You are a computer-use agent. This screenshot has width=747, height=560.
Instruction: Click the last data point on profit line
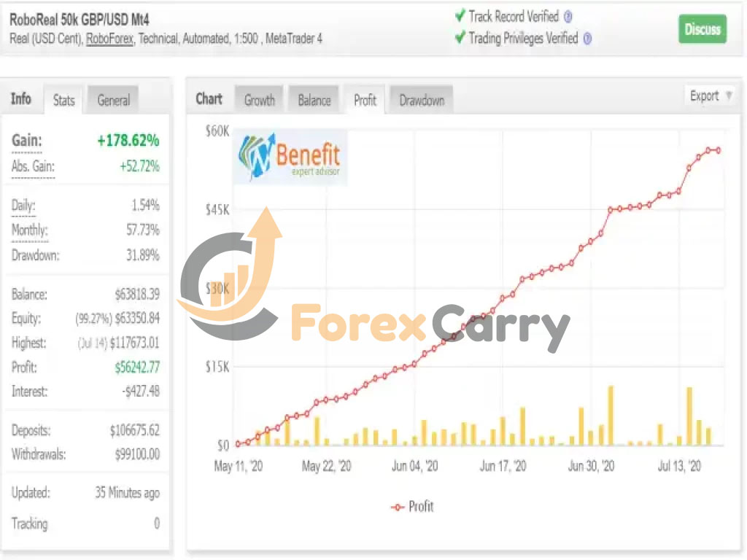[x=718, y=150]
